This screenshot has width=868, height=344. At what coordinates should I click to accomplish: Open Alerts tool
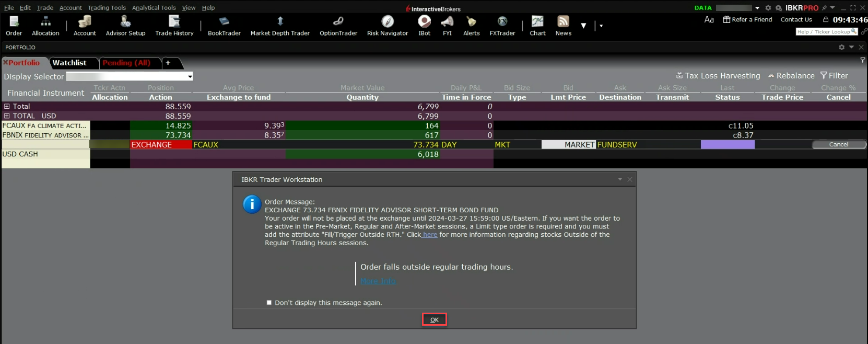pyautogui.click(x=472, y=26)
